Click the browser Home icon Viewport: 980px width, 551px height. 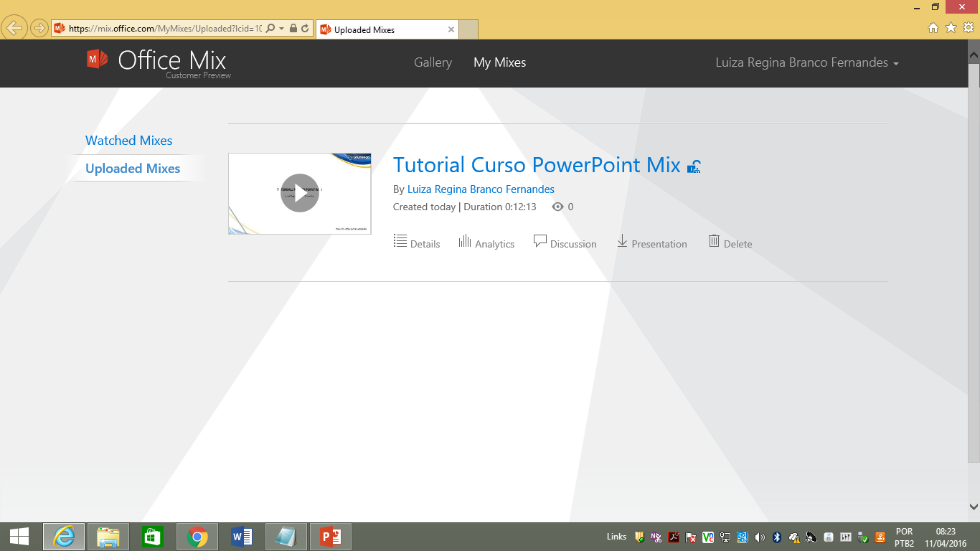click(x=933, y=28)
